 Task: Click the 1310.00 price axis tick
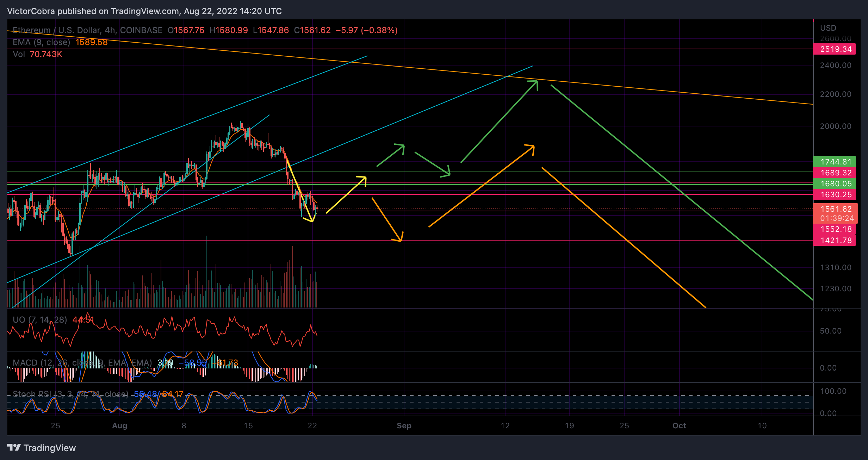pyautogui.click(x=835, y=267)
